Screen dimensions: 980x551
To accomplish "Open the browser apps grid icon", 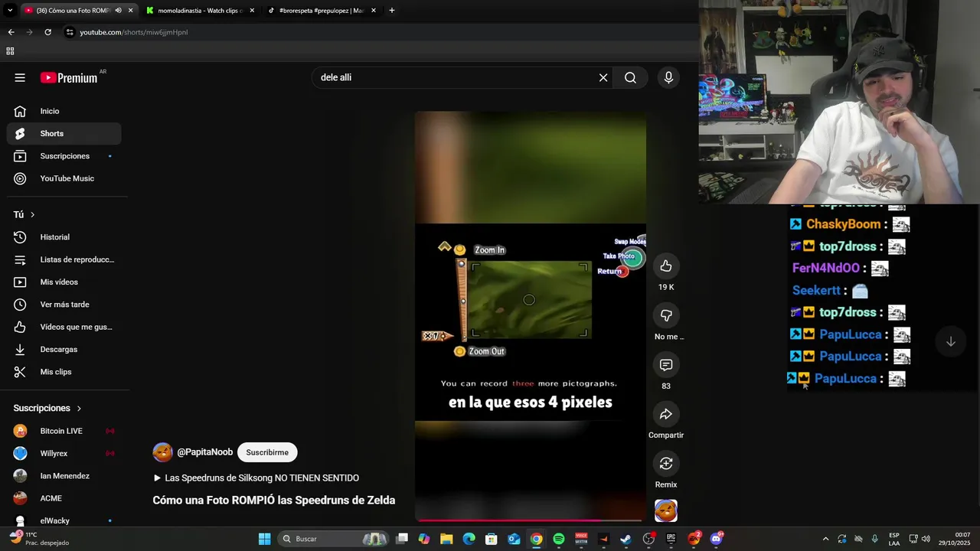I will pos(10,51).
